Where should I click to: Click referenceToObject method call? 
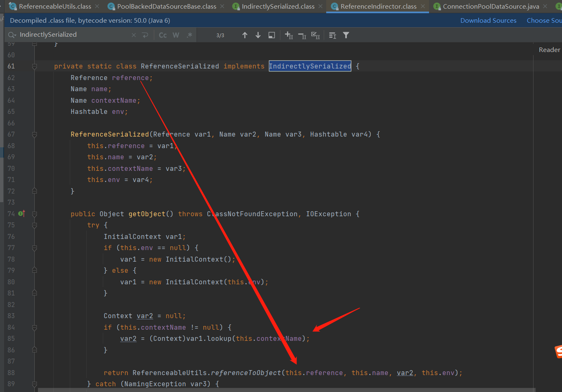246,373
